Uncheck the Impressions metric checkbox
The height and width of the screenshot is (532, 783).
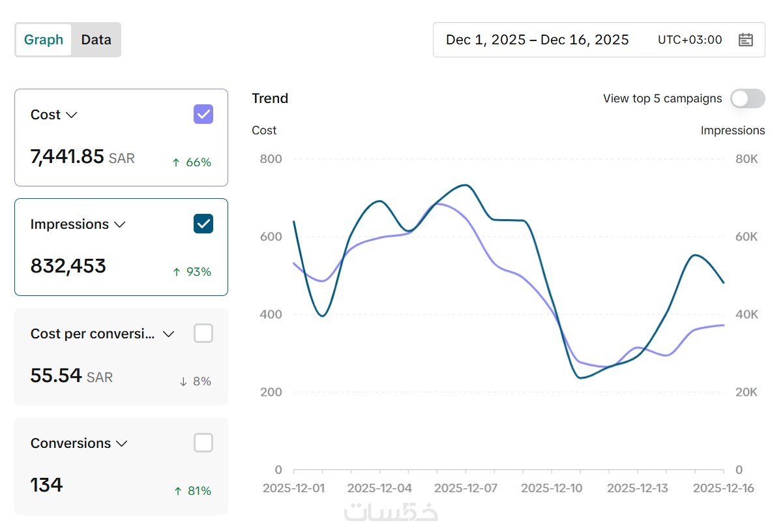tap(203, 224)
